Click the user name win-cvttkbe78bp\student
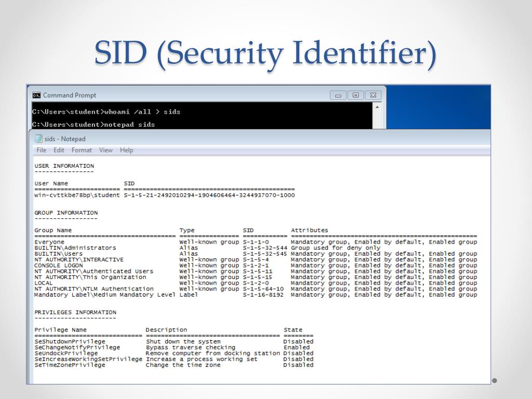The width and height of the screenshot is (532, 399). click(77, 195)
